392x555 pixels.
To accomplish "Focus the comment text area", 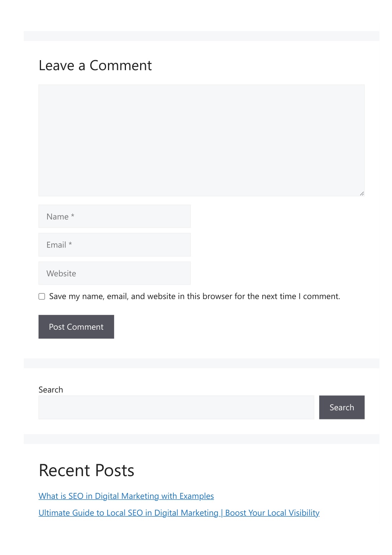I will click(201, 140).
